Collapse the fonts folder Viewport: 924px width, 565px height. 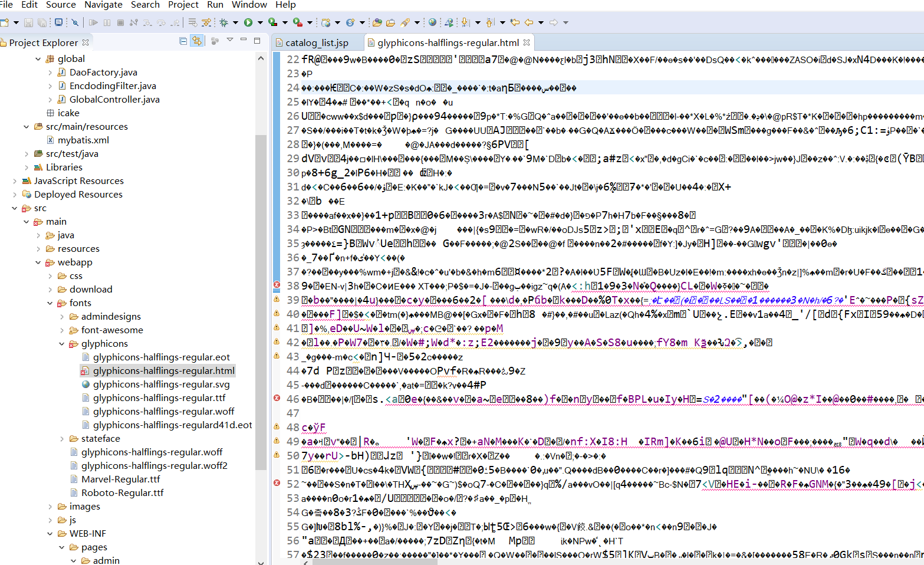pyautogui.click(x=50, y=303)
